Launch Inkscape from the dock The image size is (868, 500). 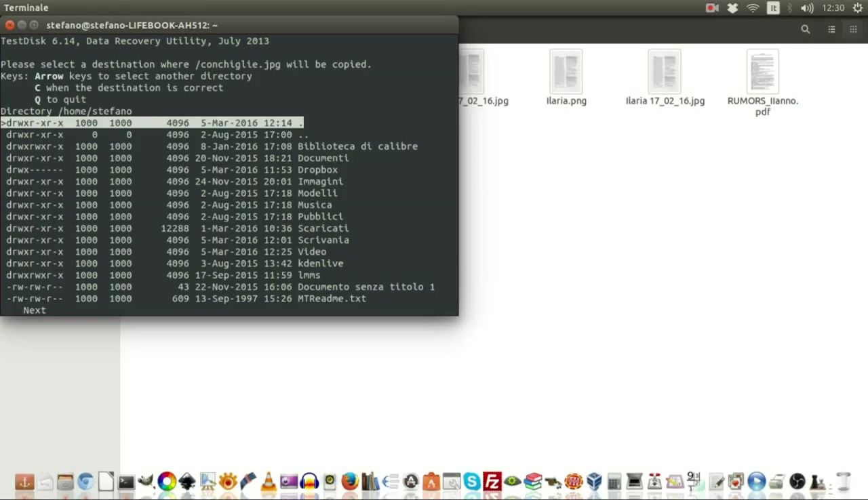click(x=187, y=482)
